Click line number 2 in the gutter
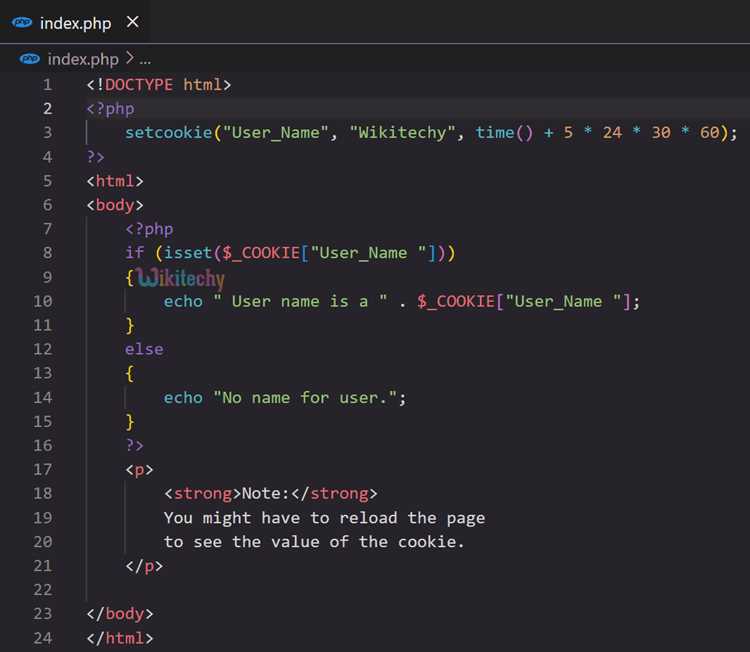750x652 pixels. point(47,109)
